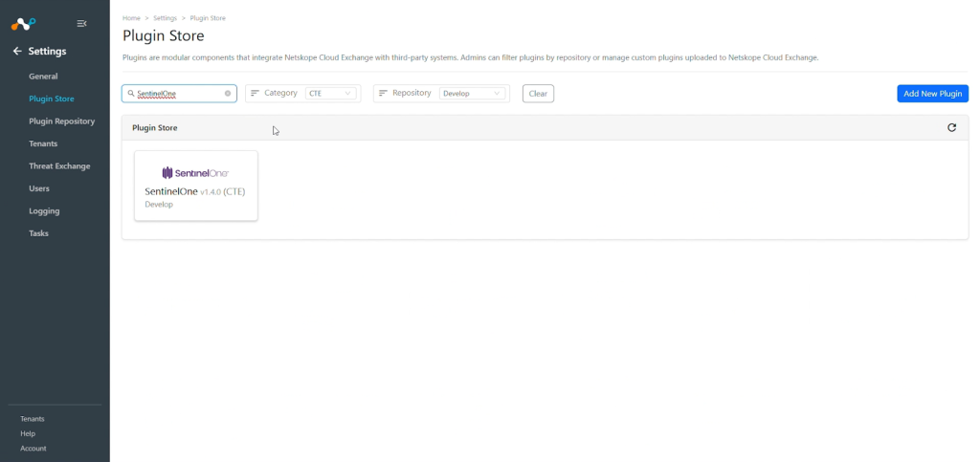Open General settings
The height and width of the screenshot is (462, 980).
(43, 77)
